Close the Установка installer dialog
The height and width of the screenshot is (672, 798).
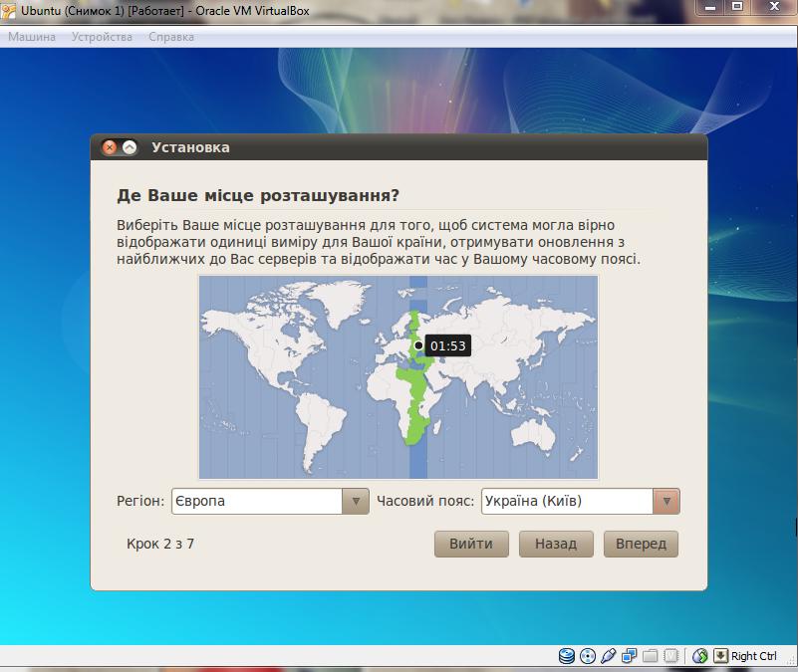(109, 147)
